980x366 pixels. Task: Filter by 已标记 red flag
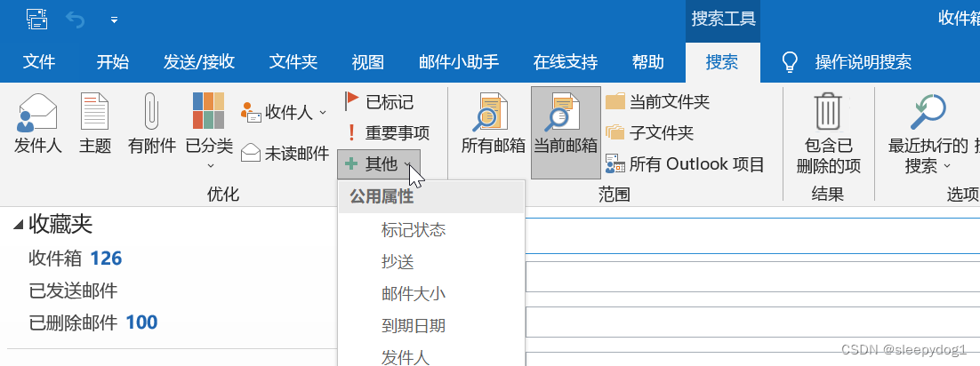pyautogui.click(x=378, y=100)
